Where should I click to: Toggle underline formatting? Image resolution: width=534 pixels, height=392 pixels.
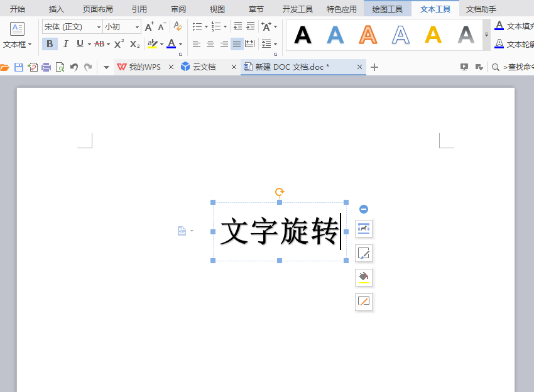click(x=80, y=44)
